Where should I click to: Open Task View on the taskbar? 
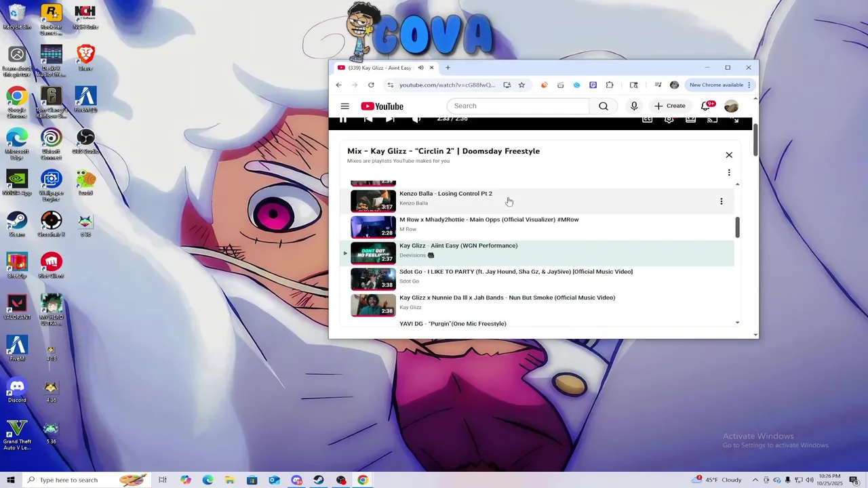click(163, 480)
